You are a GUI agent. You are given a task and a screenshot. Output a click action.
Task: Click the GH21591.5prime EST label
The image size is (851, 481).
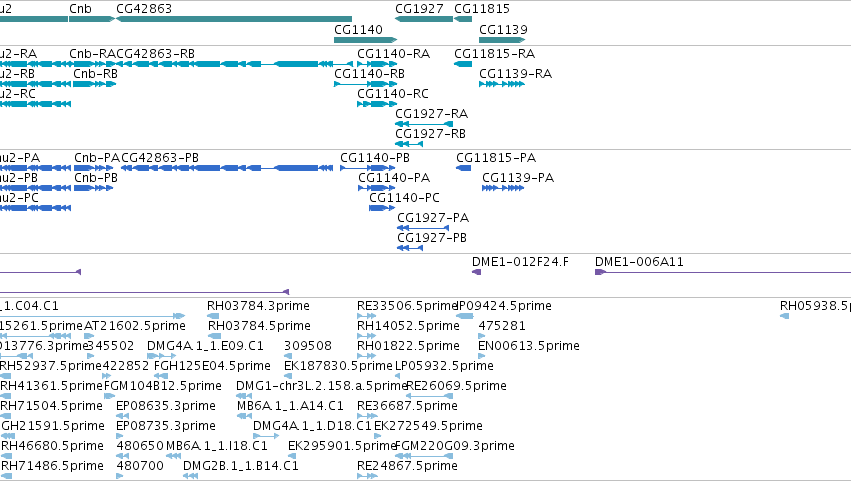[x=53, y=427]
